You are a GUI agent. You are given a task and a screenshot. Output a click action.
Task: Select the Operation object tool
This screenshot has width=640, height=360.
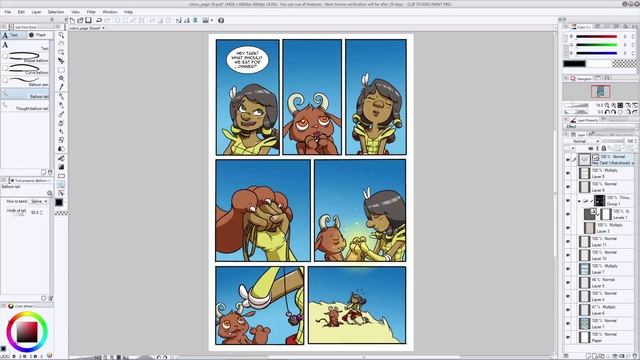pyautogui.click(x=61, y=52)
